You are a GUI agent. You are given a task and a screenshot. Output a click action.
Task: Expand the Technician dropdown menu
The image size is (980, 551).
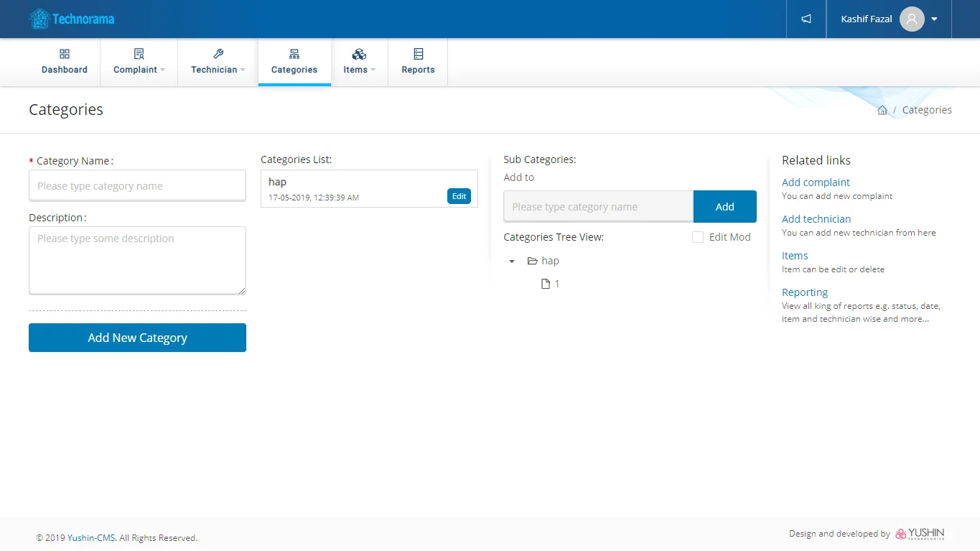click(x=218, y=62)
